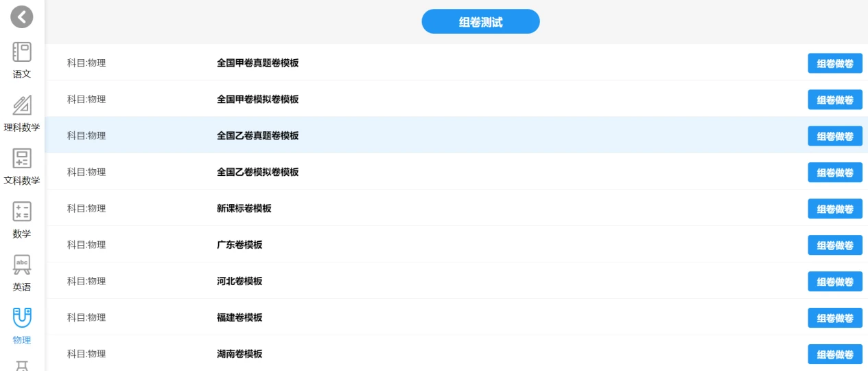The image size is (868, 371).
Task: Start 组卷做卷 for 河北卷模板
Action: point(835,282)
